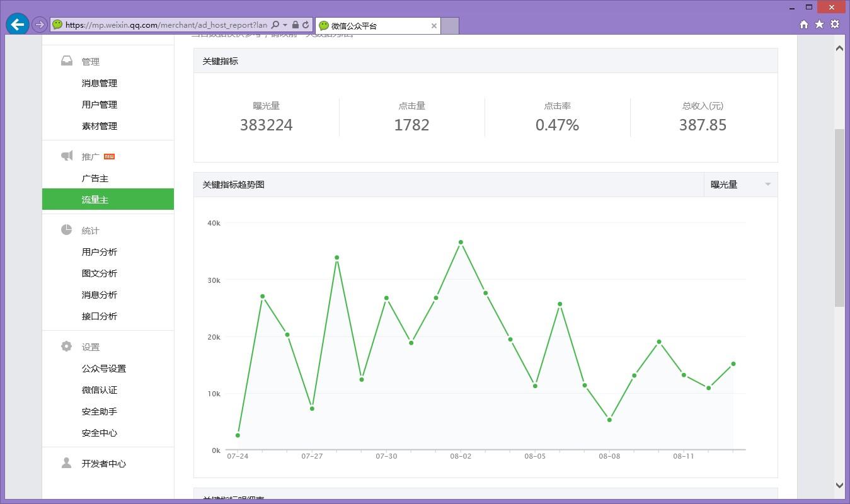The height and width of the screenshot is (504, 850).
Task: Open 用户管理 in sidebar
Action: [99, 105]
